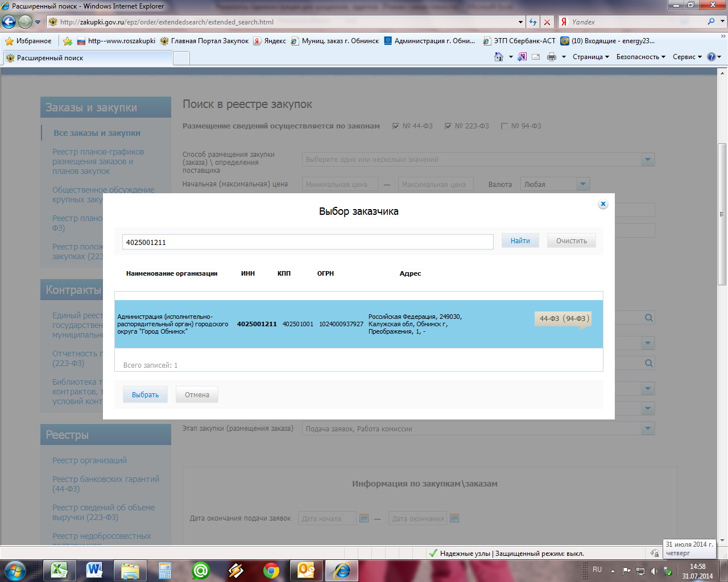Image resolution: width=728 pixels, height=582 pixels.
Task: Close the Выбор заказчика dialog with X
Action: pos(603,204)
